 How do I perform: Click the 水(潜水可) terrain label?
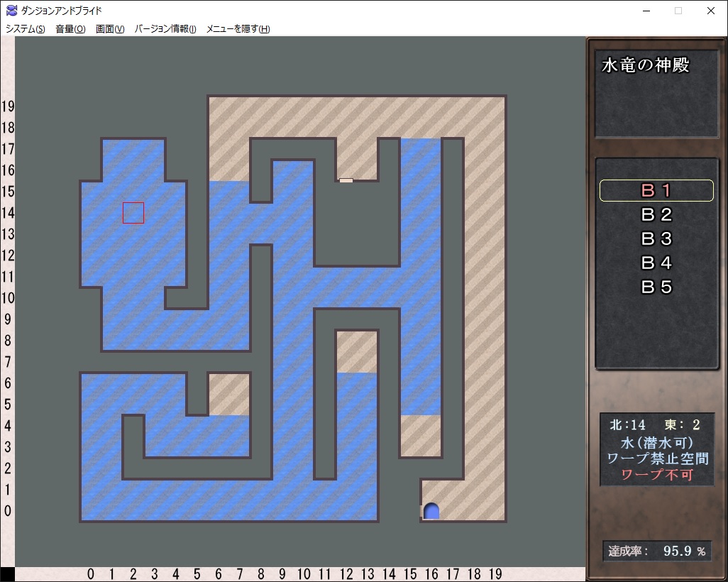pyautogui.click(x=656, y=442)
